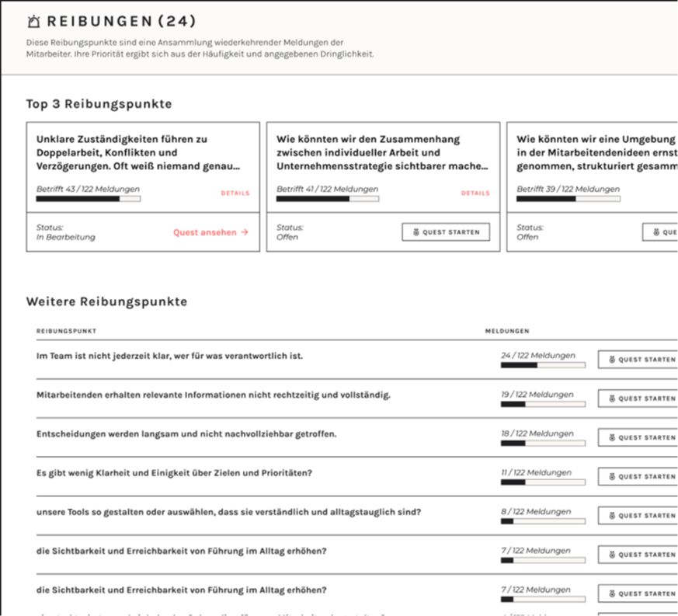678x616 pixels.
Task: Click the medal icon on the 39/122 Meldungen card
Action: click(x=656, y=232)
